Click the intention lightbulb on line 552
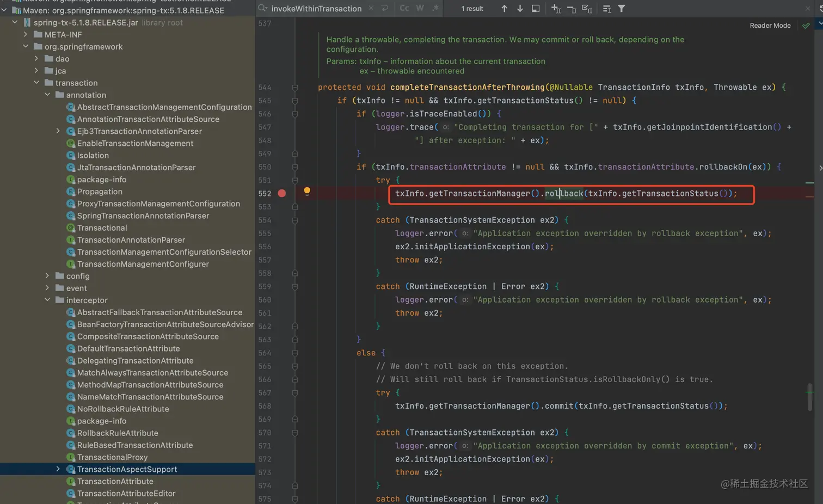 click(307, 191)
